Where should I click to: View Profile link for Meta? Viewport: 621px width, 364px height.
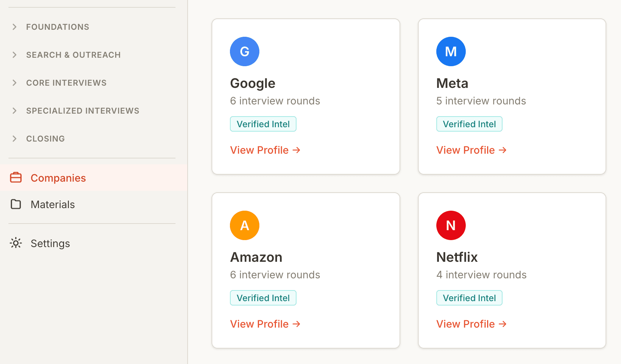coord(472,150)
